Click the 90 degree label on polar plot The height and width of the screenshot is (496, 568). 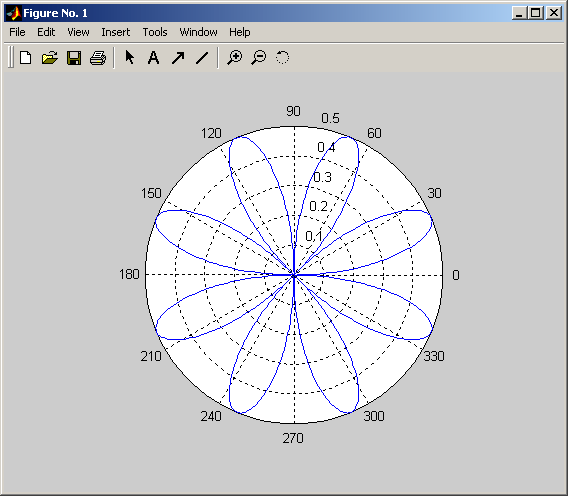pyautogui.click(x=293, y=111)
